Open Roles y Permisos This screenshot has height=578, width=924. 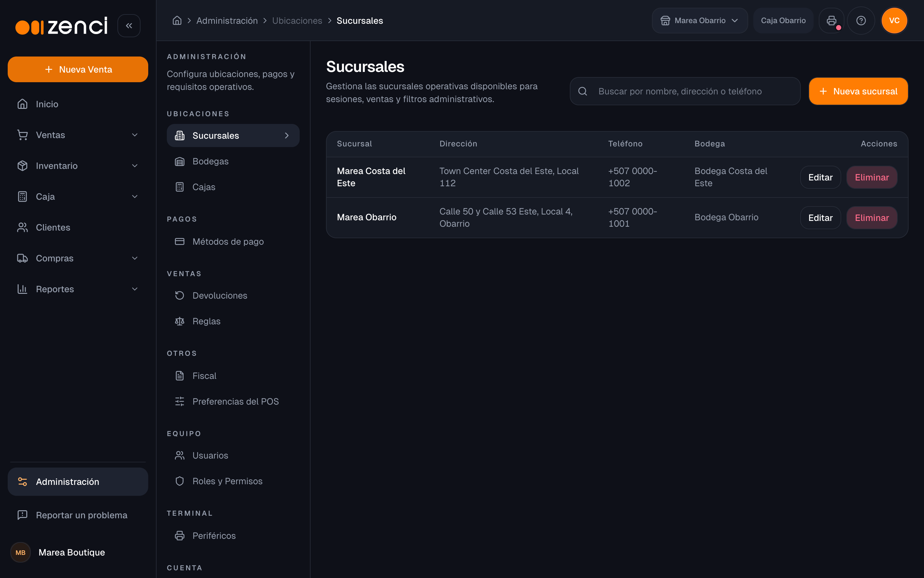pos(233,481)
